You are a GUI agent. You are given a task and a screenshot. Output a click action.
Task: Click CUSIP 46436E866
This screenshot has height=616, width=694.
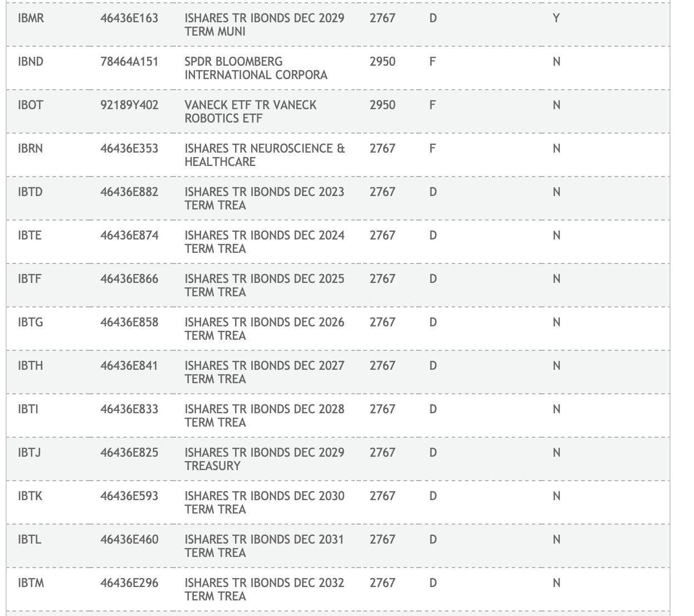tap(129, 278)
